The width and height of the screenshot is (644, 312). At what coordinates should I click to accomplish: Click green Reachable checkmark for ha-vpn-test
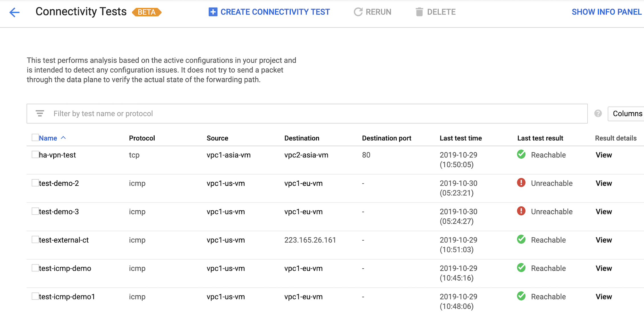[521, 154]
